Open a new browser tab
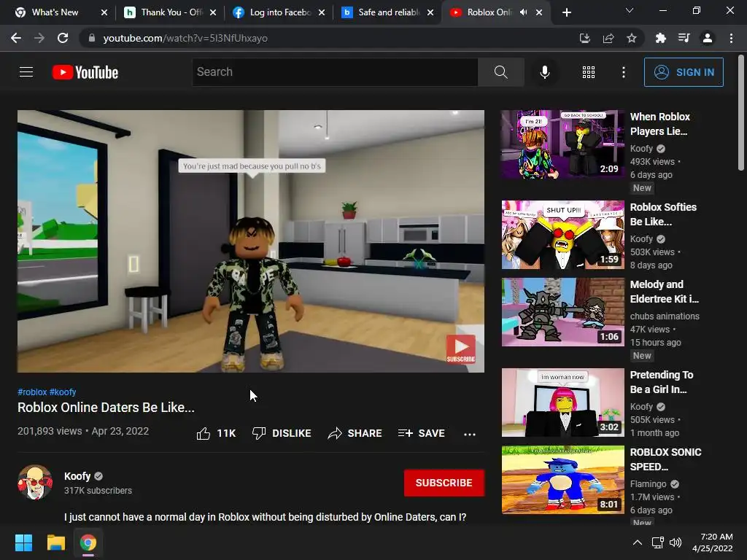The height and width of the screenshot is (560, 747). point(566,12)
